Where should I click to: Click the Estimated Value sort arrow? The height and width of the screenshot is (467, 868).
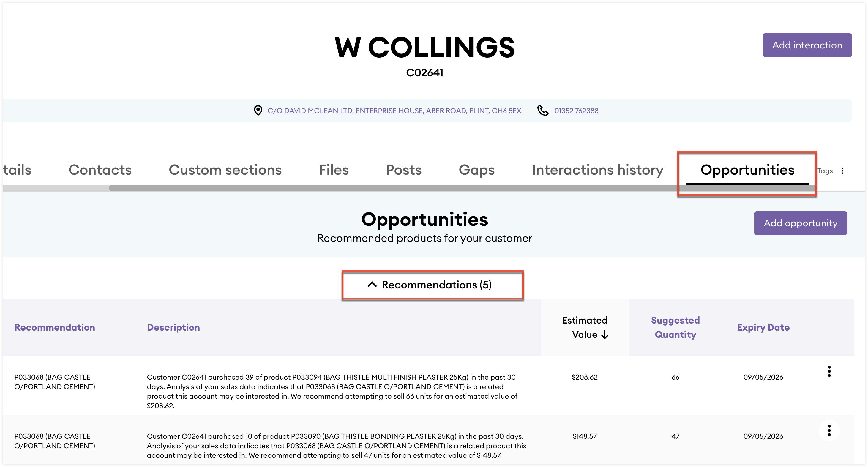pyautogui.click(x=605, y=335)
